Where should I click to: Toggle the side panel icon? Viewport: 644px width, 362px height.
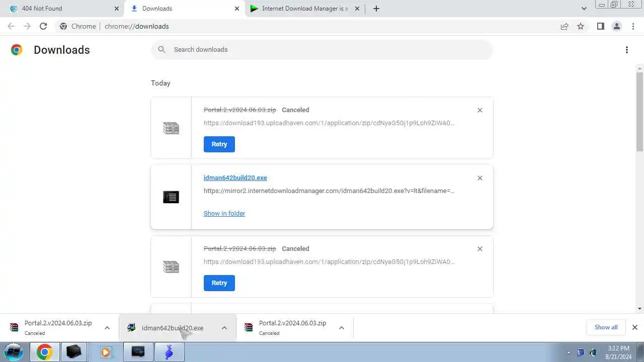pos(601,26)
